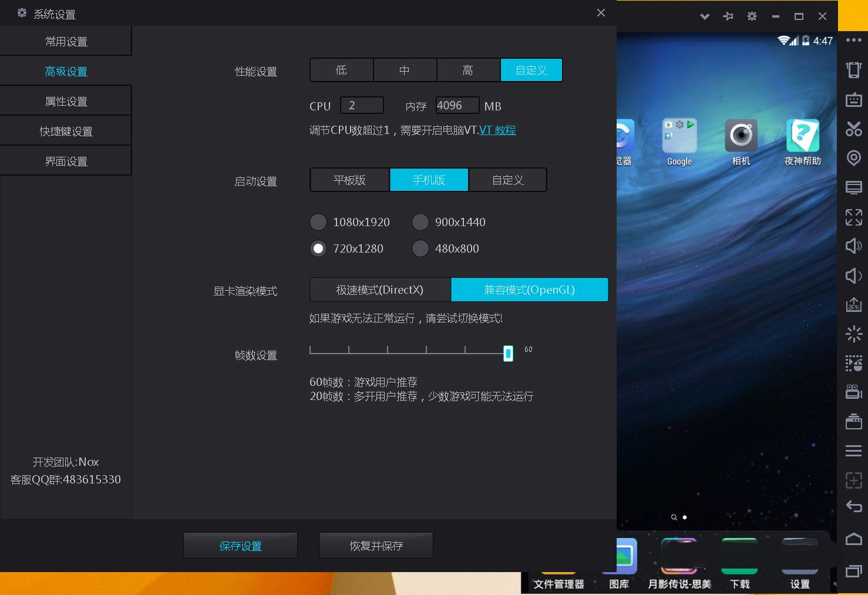Switch rendering to Compatible mode (OpenGL)
This screenshot has width=868, height=595.
point(529,290)
